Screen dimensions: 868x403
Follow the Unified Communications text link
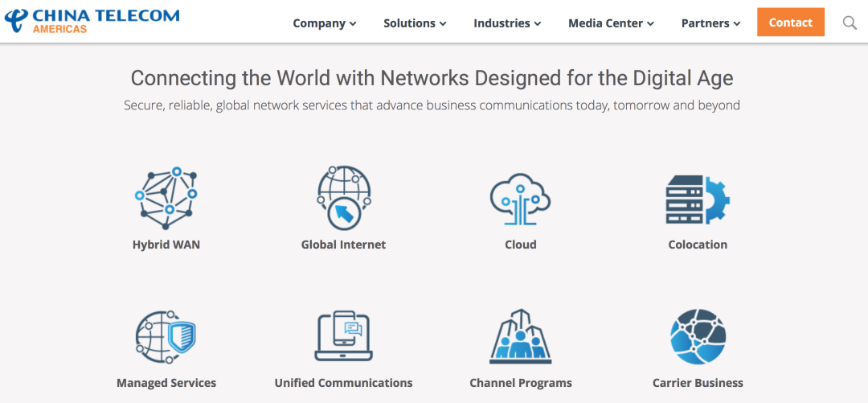[x=343, y=383]
